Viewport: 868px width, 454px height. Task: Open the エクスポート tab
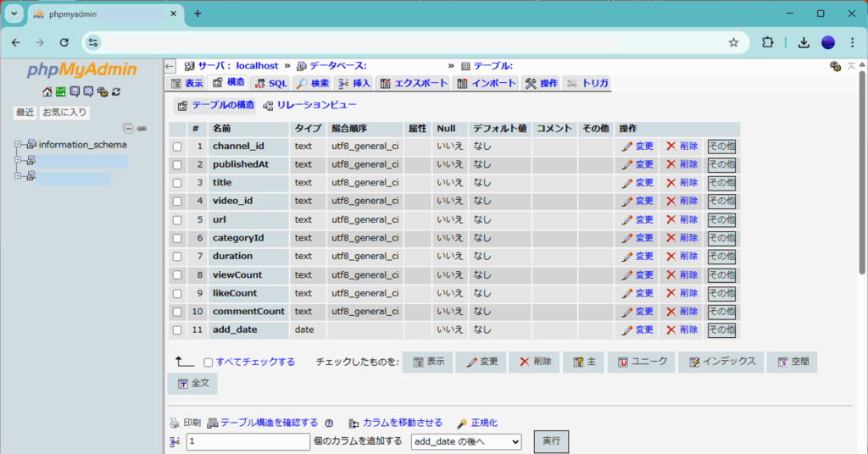tap(414, 83)
